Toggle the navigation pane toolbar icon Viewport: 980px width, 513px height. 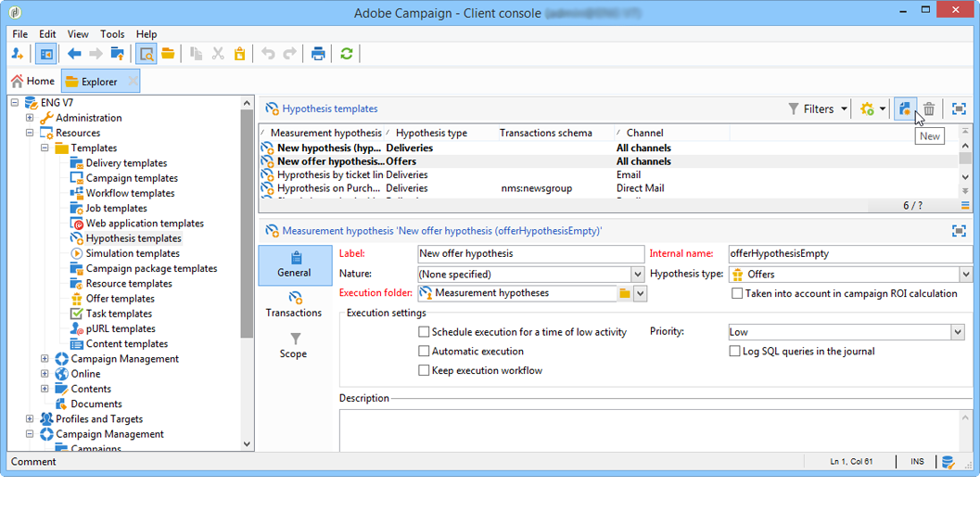(x=45, y=54)
